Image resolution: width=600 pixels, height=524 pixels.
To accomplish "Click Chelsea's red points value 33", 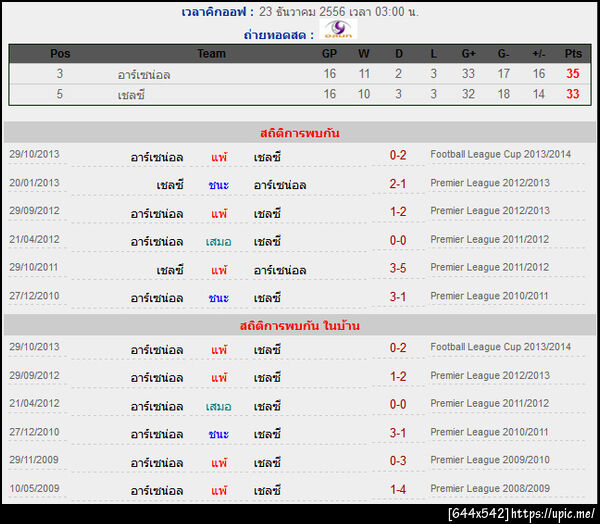I will [x=573, y=94].
